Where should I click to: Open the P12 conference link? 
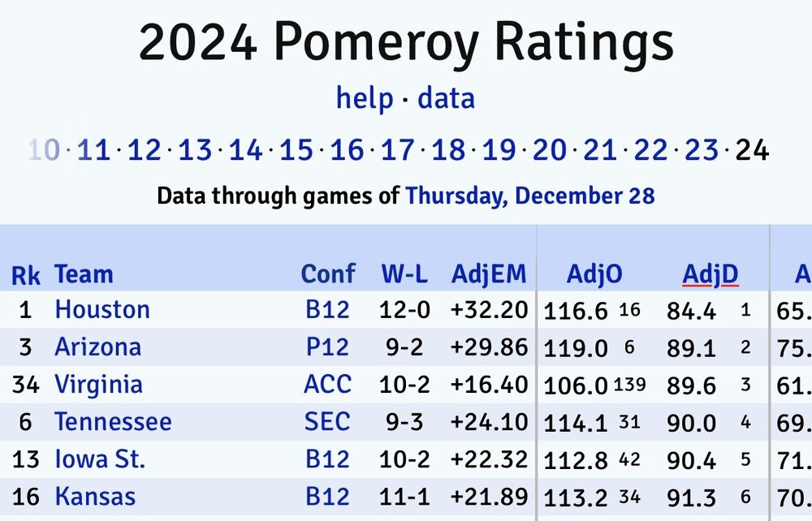tap(328, 347)
